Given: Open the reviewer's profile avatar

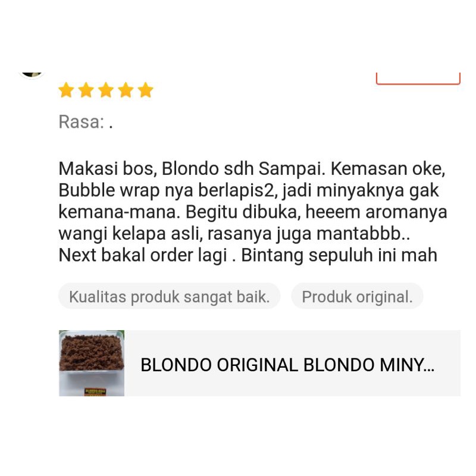Looking at the screenshot, I should click(x=32, y=75).
